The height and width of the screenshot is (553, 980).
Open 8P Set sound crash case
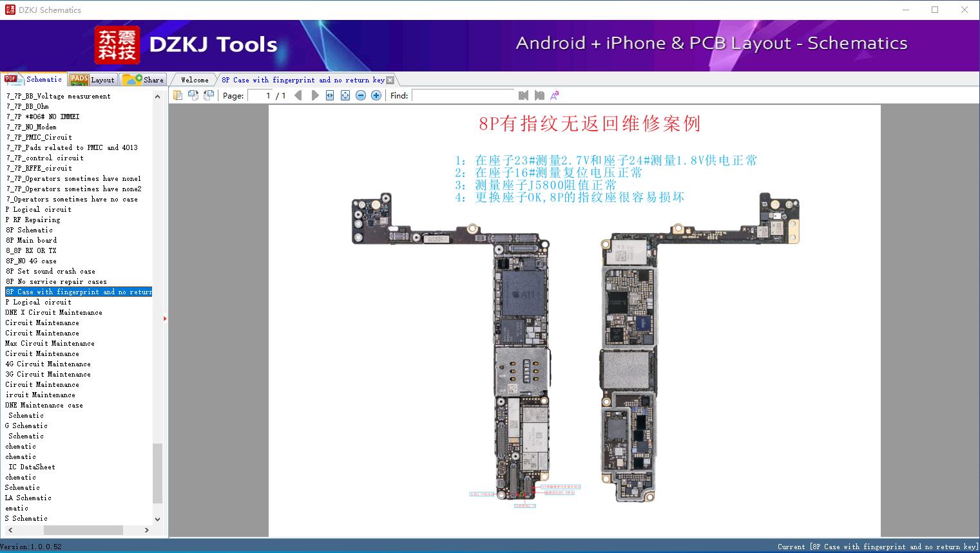51,271
